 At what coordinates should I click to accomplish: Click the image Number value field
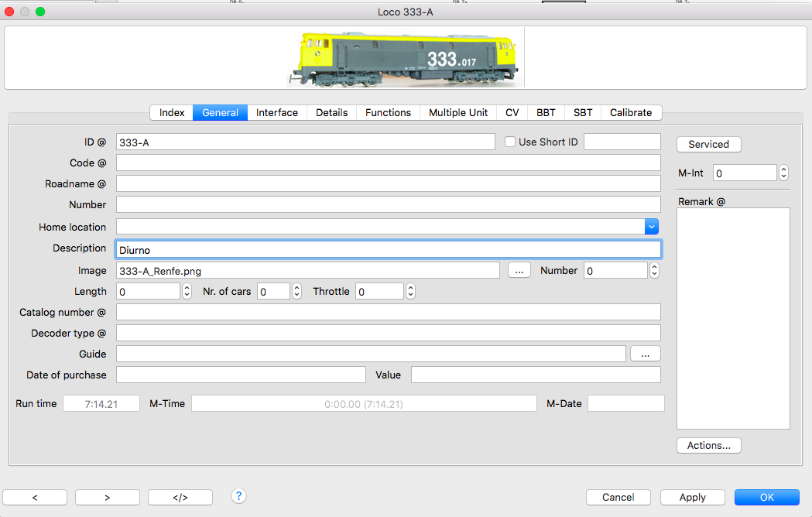pos(615,270)
